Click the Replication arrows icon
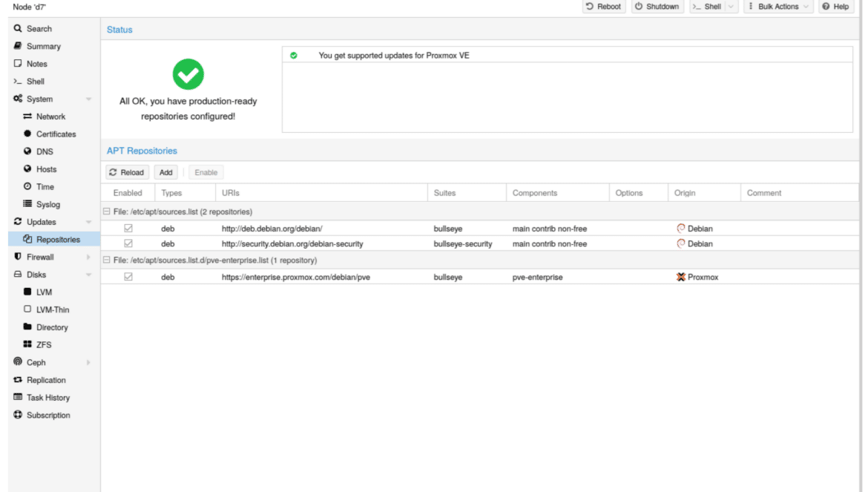Image resolution: width=868 pixels, height=492 pixels. pos(18,380)
